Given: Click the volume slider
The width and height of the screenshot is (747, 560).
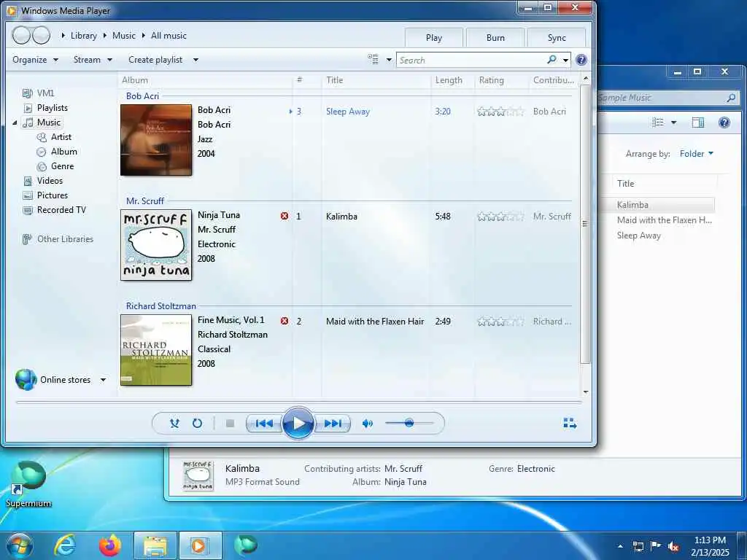Looking at the screenshot, I should pos(409,423).
